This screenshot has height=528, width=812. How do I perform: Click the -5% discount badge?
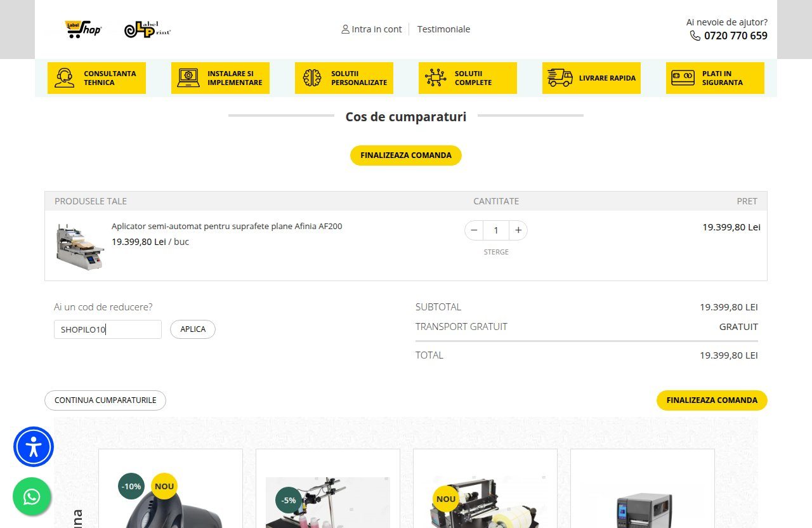[x=289, y=500]
